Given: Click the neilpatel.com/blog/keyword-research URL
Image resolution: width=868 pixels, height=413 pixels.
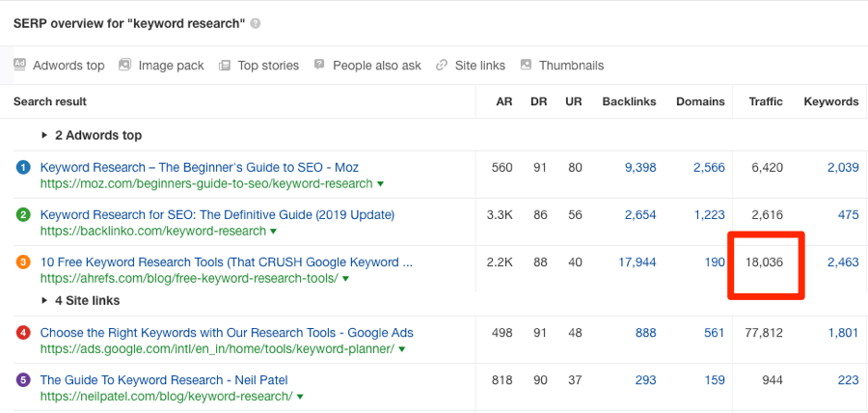Looking at the screenshot, I should [167, 398].
